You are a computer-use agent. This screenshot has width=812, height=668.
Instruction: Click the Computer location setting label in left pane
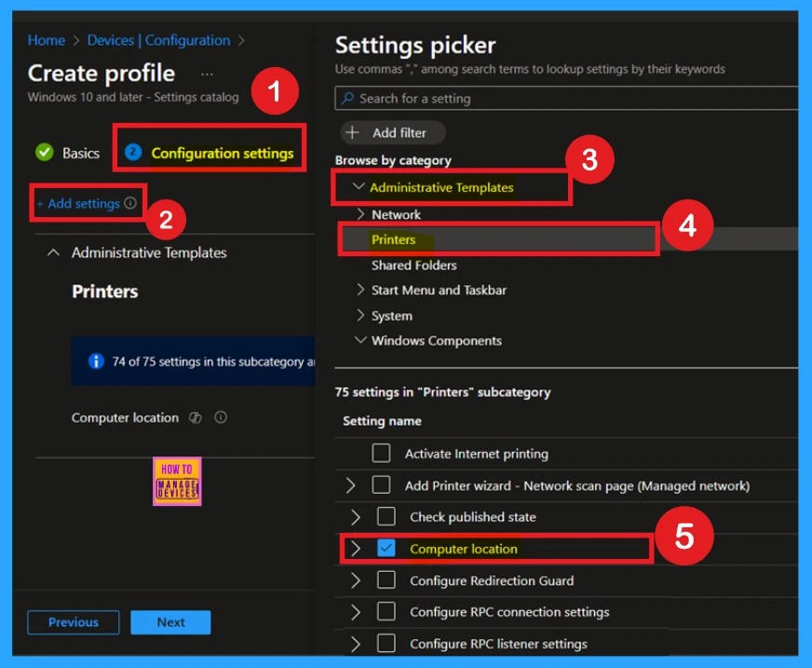125,417
